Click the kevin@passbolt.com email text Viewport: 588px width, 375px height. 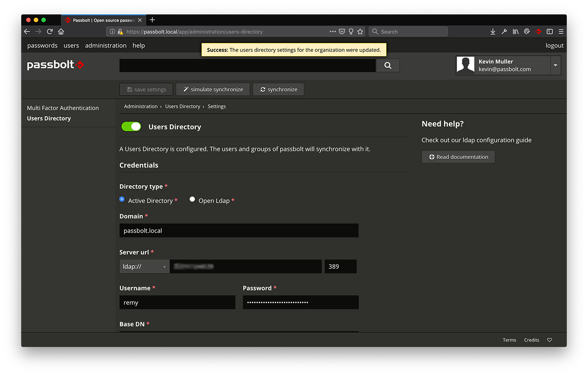point(505,69)
